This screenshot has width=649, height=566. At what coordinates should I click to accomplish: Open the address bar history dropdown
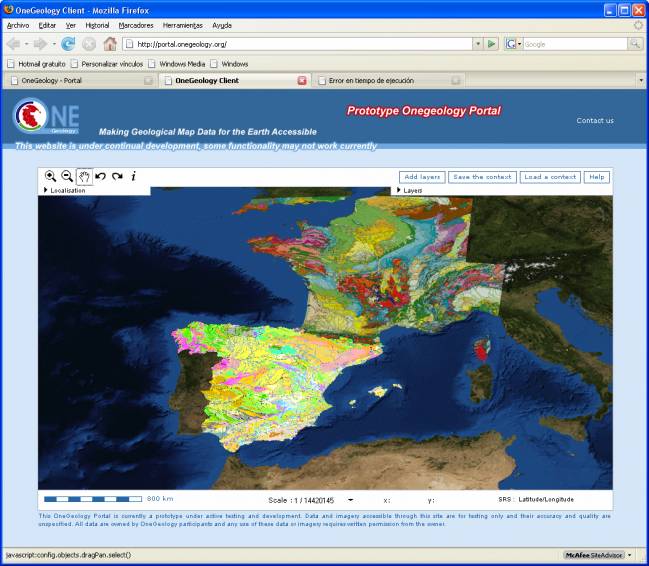pos(478,43)
